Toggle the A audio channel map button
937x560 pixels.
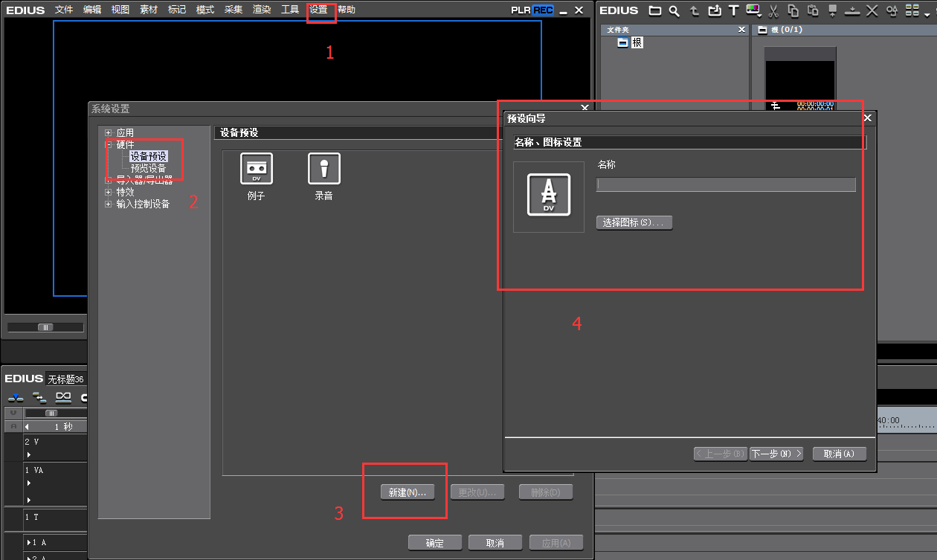13,427
